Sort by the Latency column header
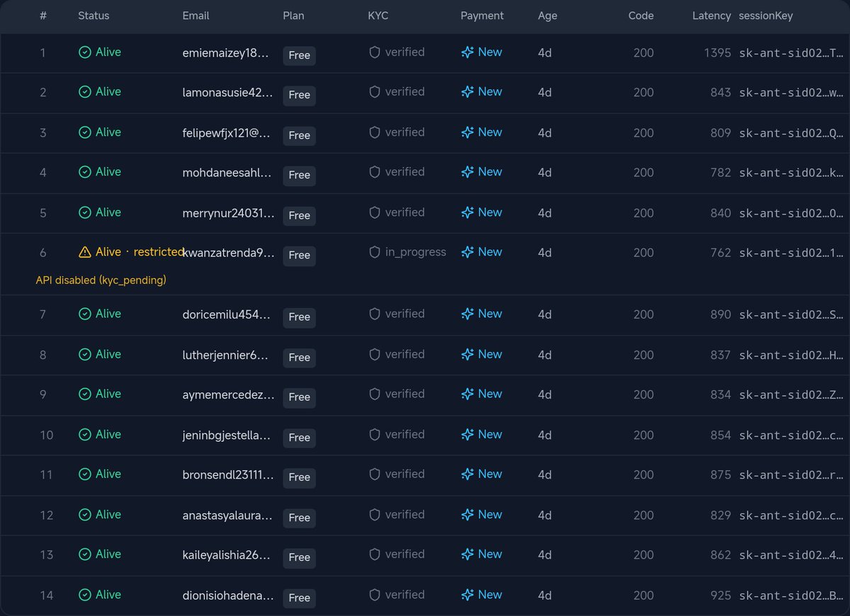 tap(711, 16)
